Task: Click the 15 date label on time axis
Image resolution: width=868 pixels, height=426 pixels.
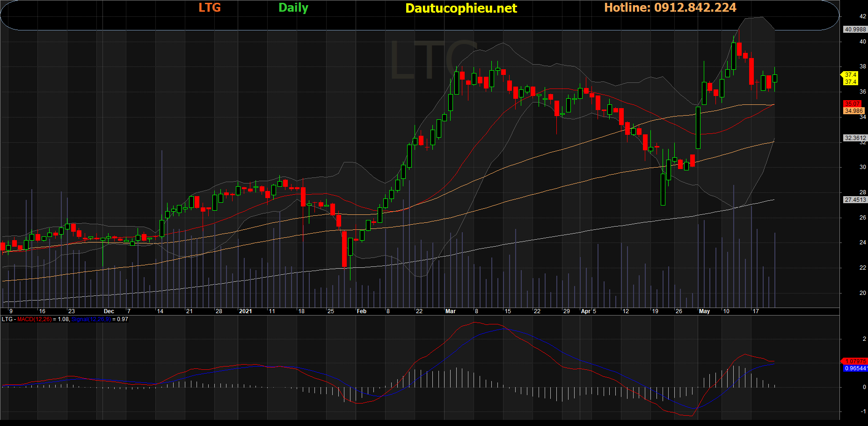Action: click(508, 311)
